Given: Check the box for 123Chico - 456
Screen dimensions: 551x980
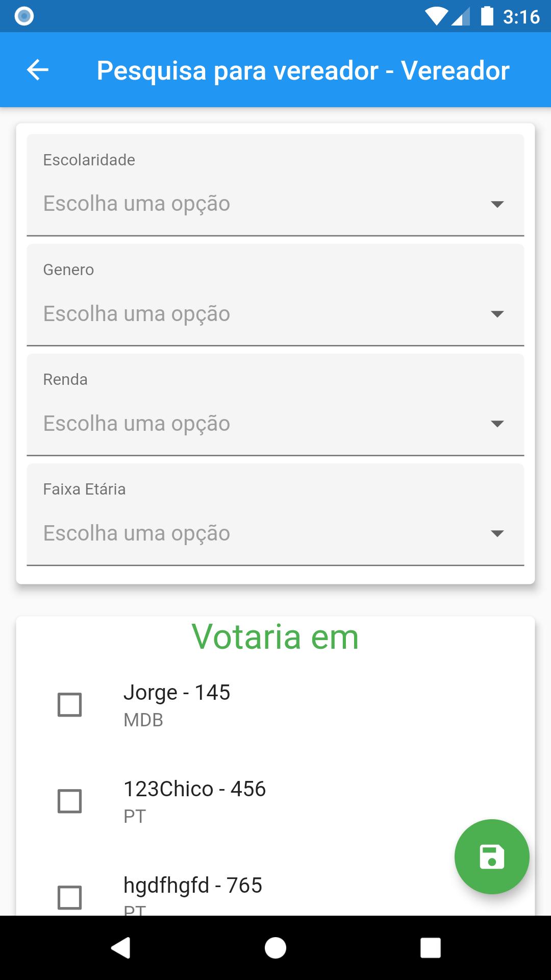Looking at the screenshot, I should point(69,801).
